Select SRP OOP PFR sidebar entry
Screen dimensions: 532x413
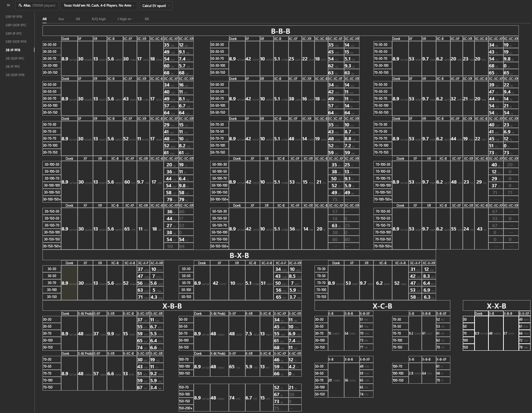pyautogui.click(x=16, y=42)
